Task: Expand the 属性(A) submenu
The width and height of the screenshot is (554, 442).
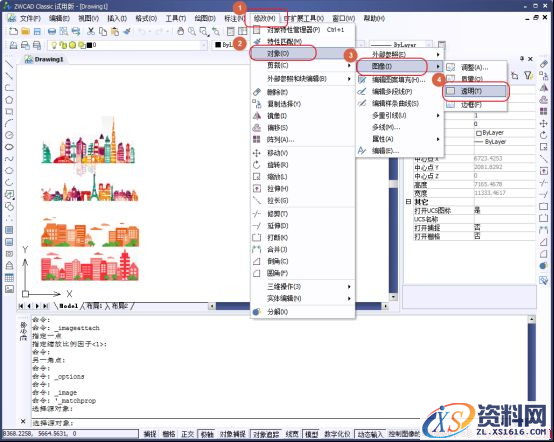Action: pyautogui.click(x=400, y=139)
